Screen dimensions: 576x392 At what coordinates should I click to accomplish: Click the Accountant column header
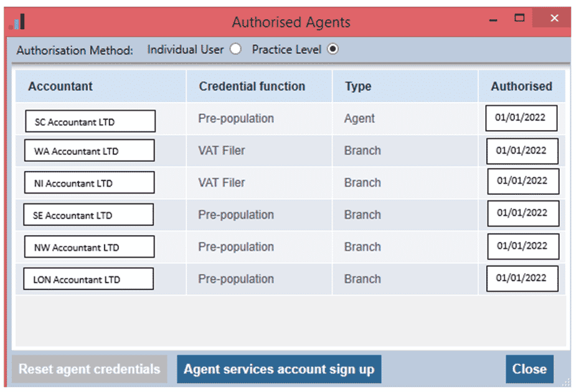(x=60, y=86)
